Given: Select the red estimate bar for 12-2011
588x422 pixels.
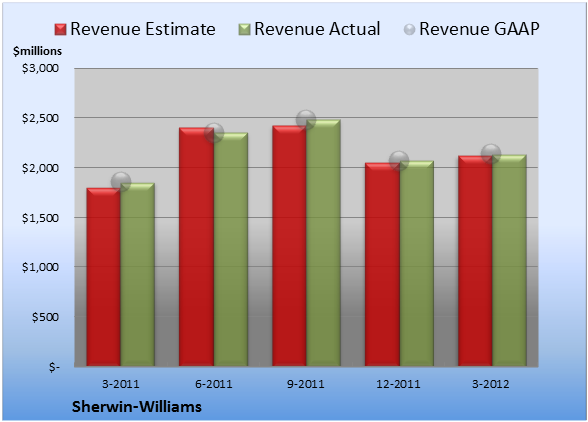Looking at the screenshot, I should pyautogui.click(x=382, y=264).
